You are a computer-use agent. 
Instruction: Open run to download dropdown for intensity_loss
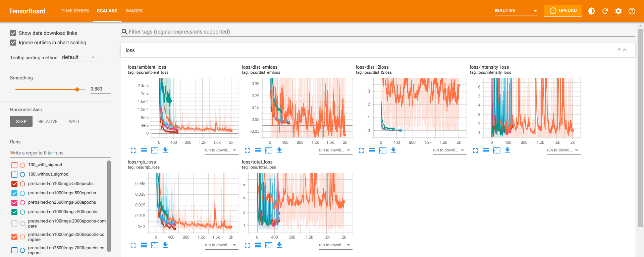563,150
